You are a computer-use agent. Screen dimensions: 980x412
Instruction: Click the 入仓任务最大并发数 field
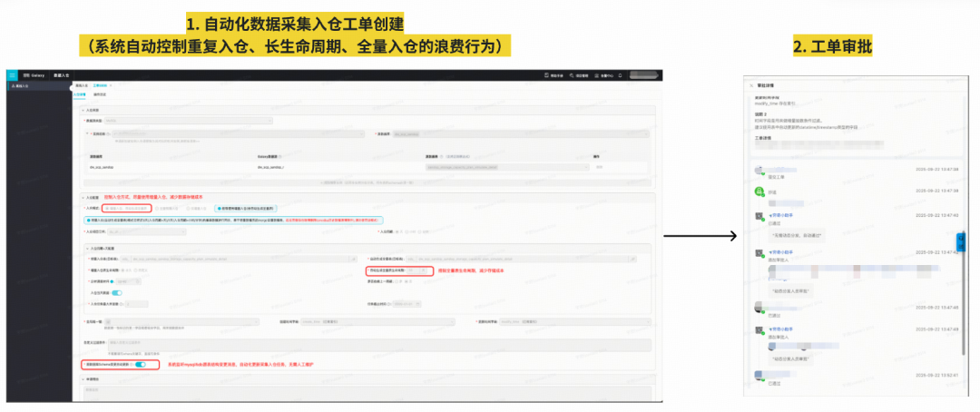pyautogui.click(x=135, y=304)
